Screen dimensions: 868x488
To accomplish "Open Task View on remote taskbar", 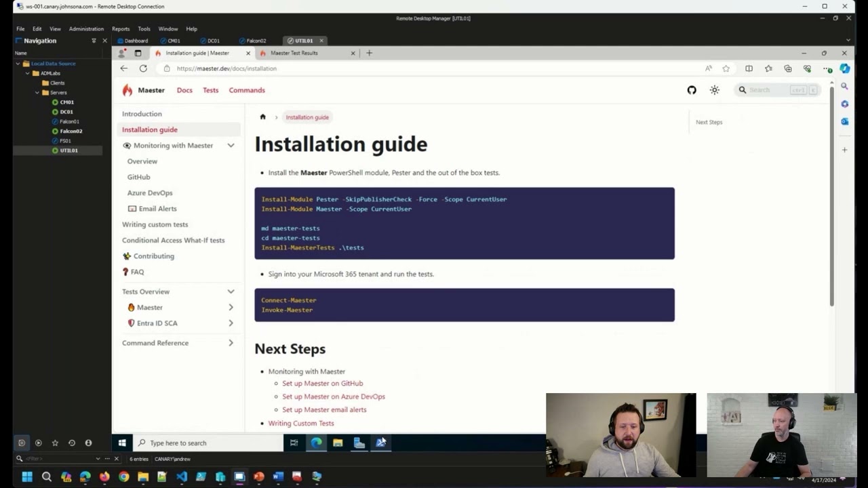I will click(294, 443).
